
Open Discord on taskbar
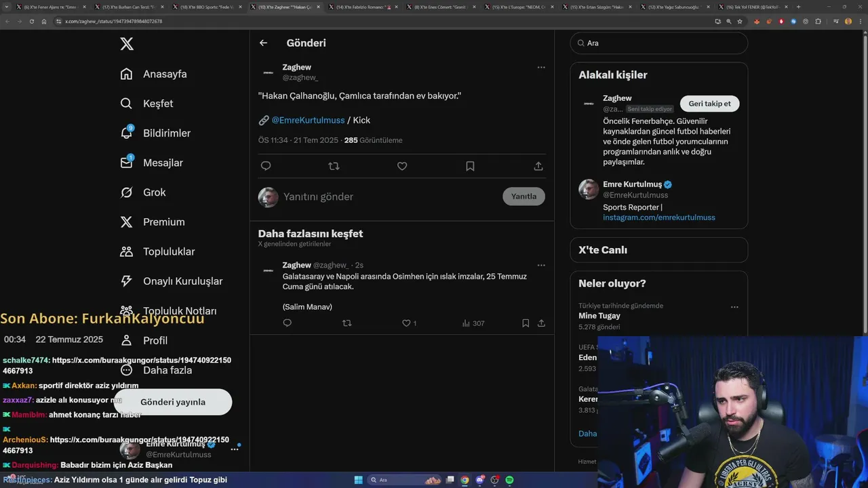[480, 480]
